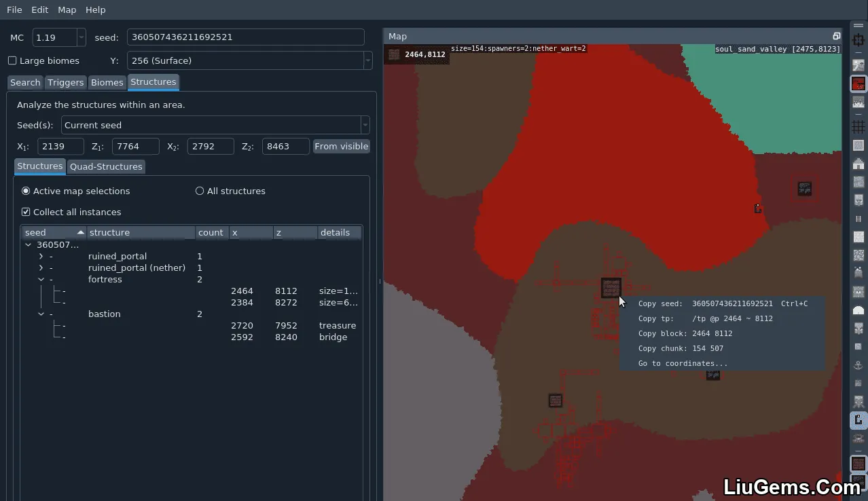Choose Copy seed in context menu
The height and width of the screenshot is (501, 868).
[x=723, y=303]
